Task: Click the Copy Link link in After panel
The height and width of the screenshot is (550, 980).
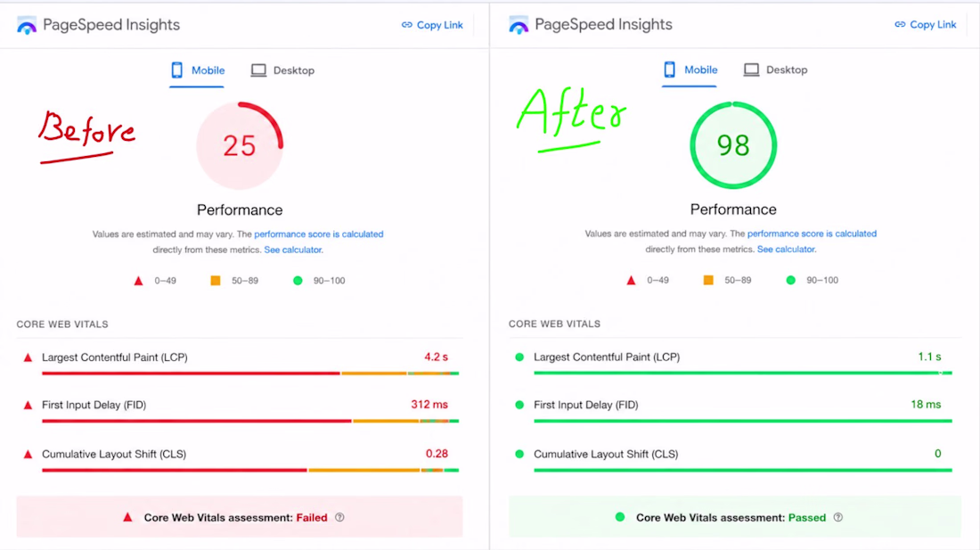Action: tap(926, 24)
